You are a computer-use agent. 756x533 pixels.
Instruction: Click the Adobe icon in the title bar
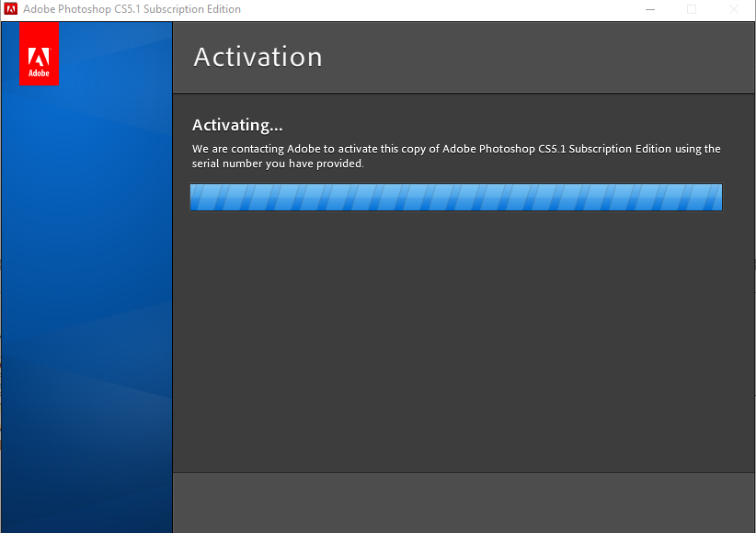tap(11, 9)
